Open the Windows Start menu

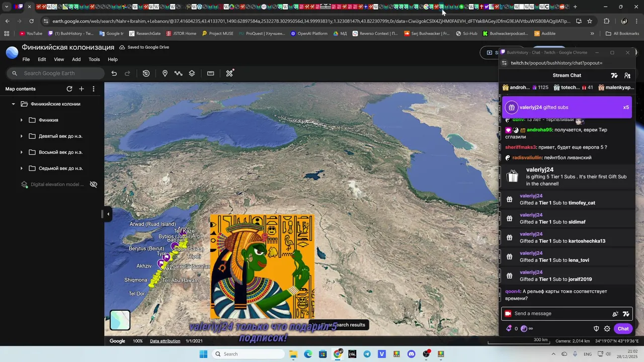pyautogui.click(x=203, y=354)
